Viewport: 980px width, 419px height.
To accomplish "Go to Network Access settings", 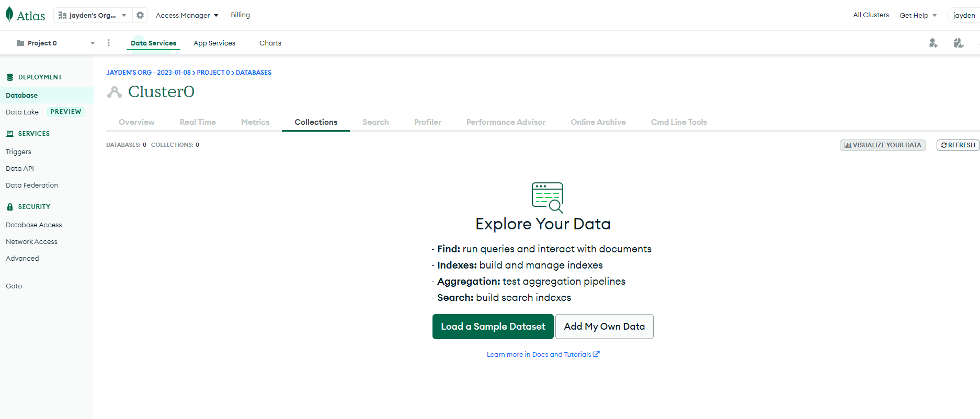I will tap(32, 241).
